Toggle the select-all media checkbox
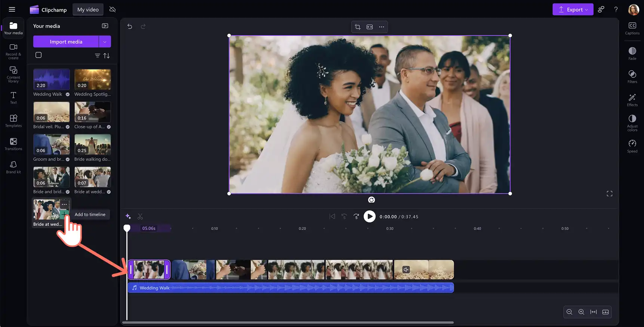 38,55
